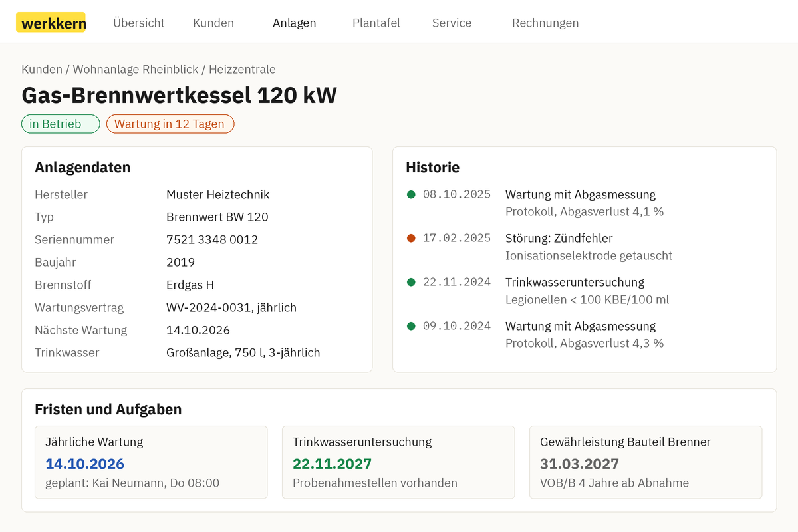Viewport: 798px width, 532px height.
Task: Click the Historie heading
Action: click(x=433, y=167)
